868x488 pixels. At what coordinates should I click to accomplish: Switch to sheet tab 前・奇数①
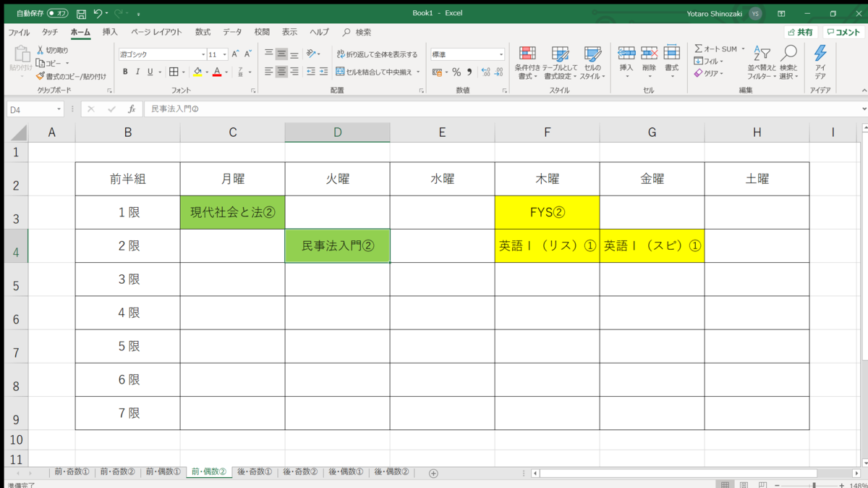pos(72,472)
